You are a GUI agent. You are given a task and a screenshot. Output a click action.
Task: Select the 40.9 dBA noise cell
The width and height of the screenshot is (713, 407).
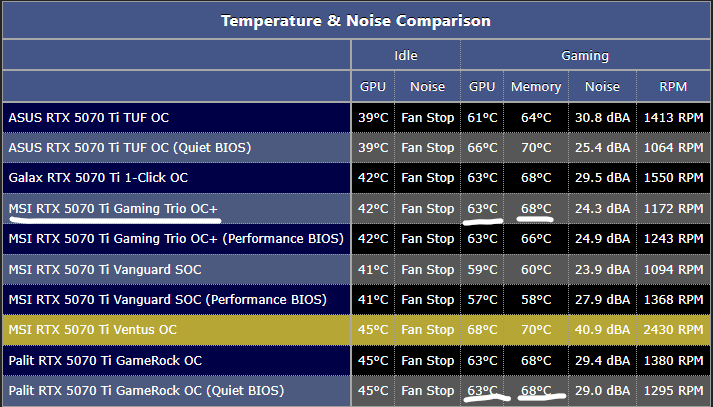coord(603,329)
